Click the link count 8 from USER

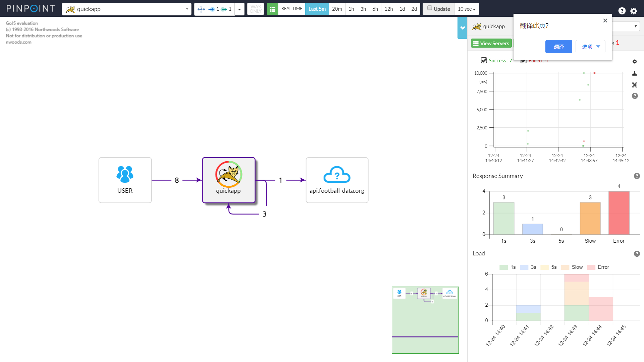click(177, 180)
